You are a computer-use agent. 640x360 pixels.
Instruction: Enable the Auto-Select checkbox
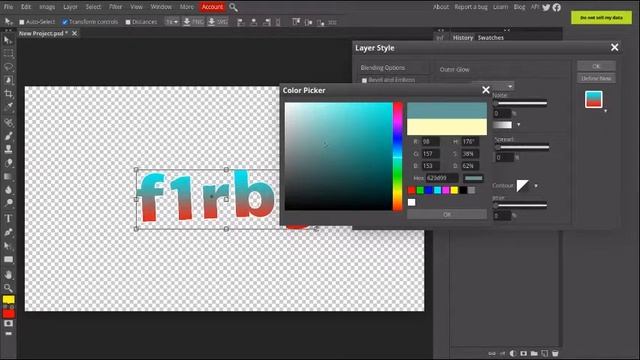click(x=22, y=22)
